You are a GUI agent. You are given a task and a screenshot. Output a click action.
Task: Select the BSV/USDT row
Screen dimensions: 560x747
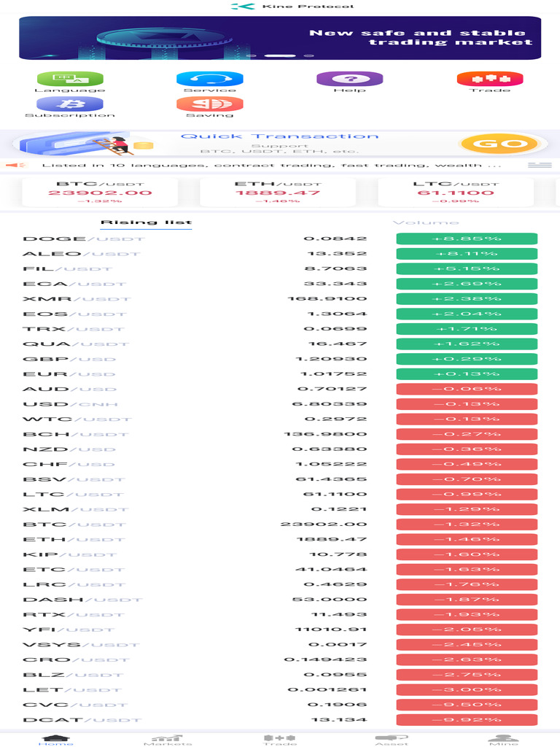pyautogui.click(x=280, y=479)
